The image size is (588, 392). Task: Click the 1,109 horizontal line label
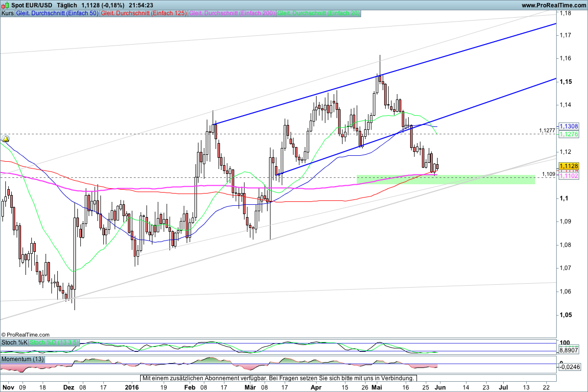[x=549, y=174]
